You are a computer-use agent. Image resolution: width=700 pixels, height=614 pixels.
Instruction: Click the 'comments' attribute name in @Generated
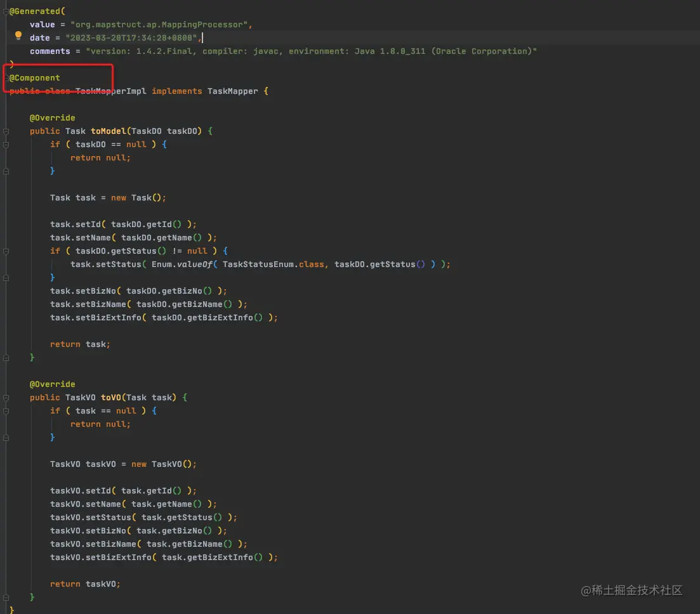(x=50, y=51)
